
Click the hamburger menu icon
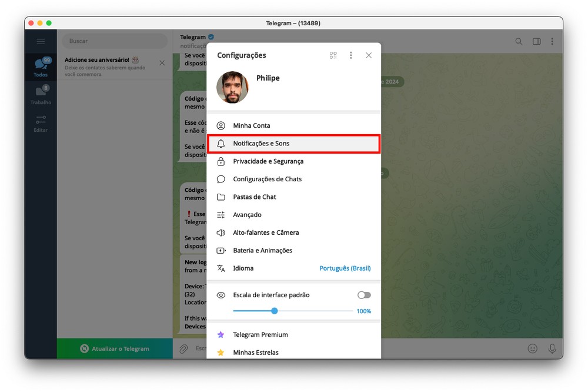pos(41,41)
